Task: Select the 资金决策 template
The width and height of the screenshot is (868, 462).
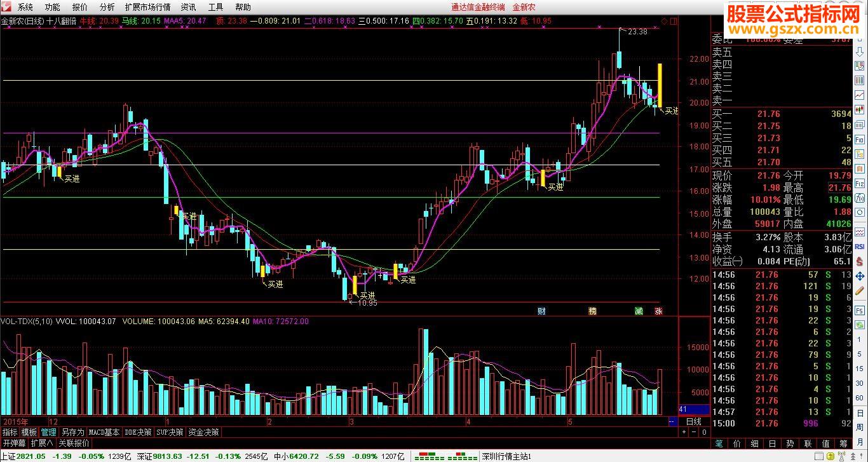Action: (204, 432)
